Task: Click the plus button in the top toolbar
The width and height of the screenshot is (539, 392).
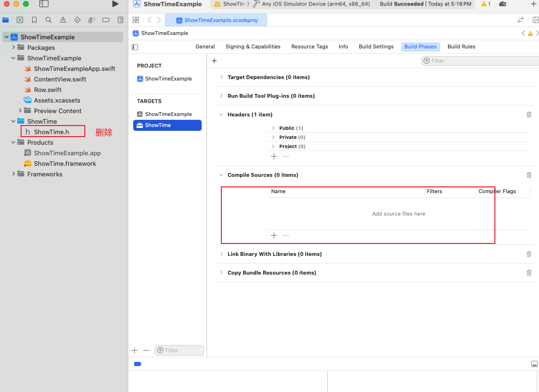Action: pyautogui.click(x=534, y=4)
